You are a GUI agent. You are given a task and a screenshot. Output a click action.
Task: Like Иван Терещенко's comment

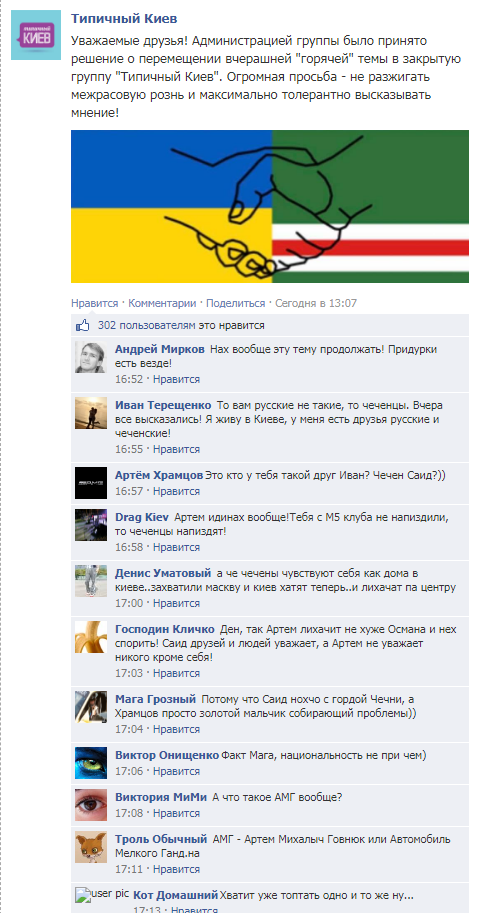[177, 450]
